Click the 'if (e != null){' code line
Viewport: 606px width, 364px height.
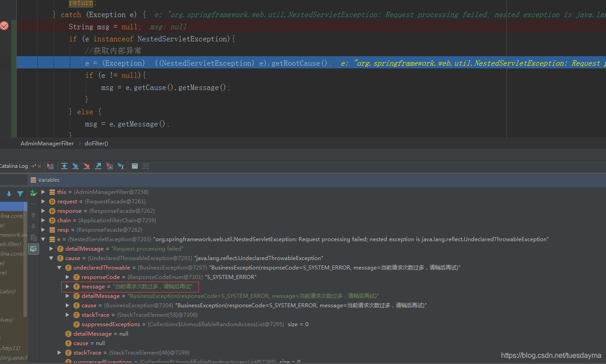coord(116,75)
